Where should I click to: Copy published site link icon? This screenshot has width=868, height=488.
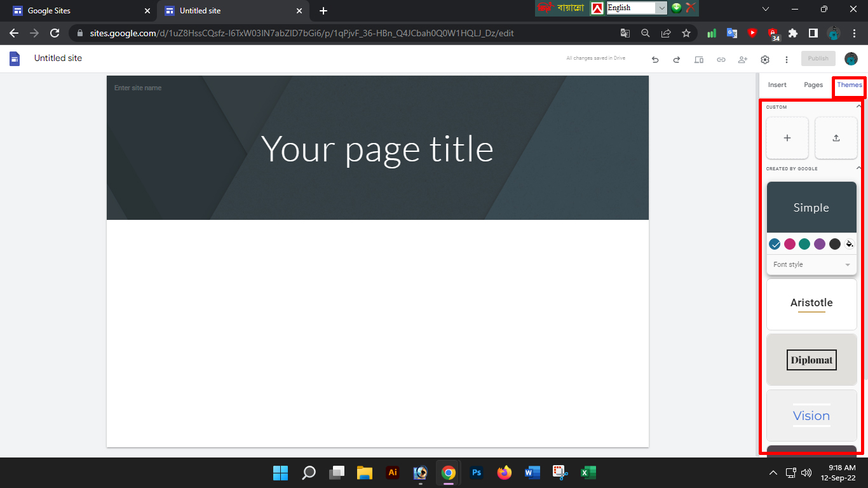click(x=721, y=59)
